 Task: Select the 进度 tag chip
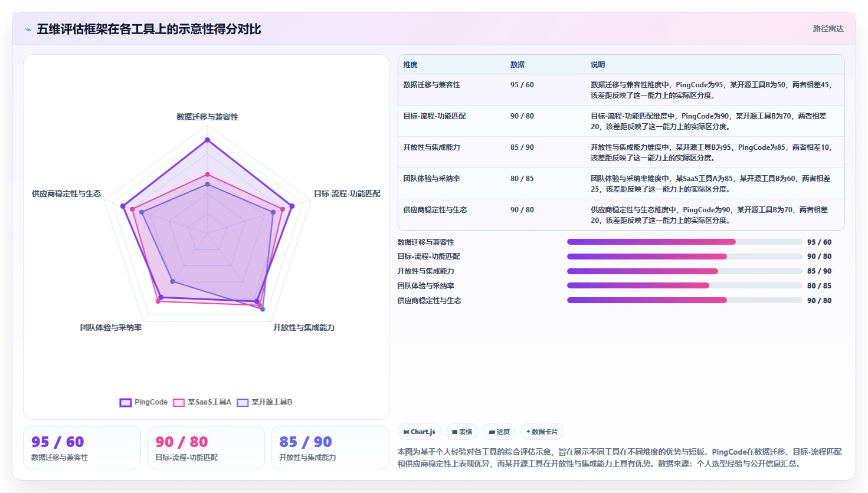click(499, 432)
